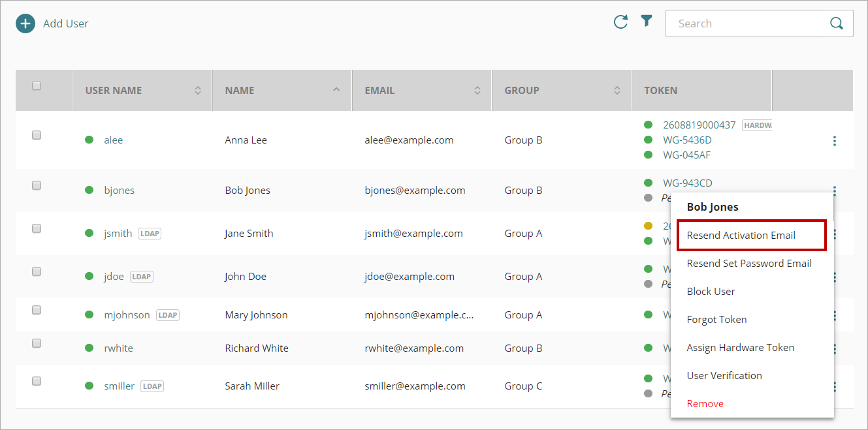Click into the Search input field

[743, 23]
